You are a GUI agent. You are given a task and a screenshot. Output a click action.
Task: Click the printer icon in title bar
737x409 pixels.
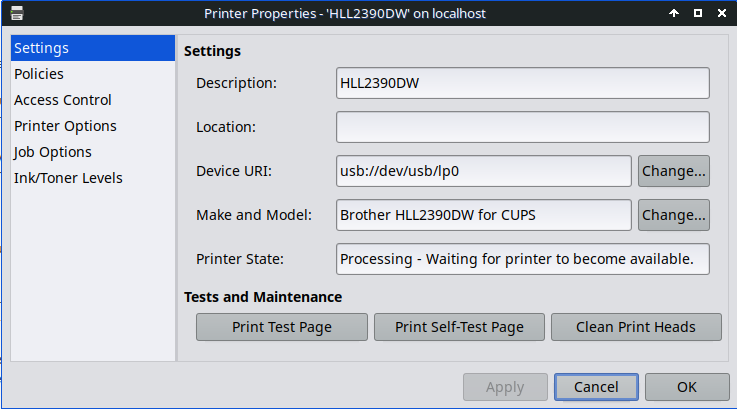click(17, 13)
